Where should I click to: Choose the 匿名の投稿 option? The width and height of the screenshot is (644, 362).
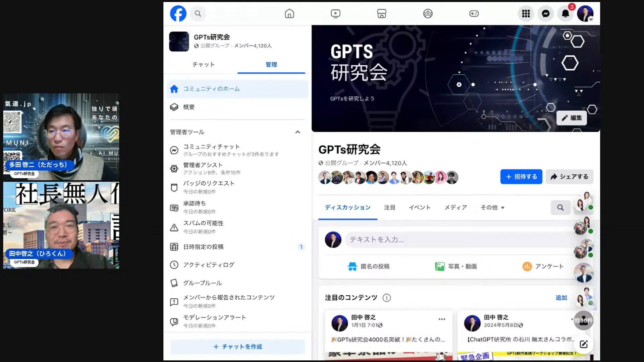click(368, 266)
